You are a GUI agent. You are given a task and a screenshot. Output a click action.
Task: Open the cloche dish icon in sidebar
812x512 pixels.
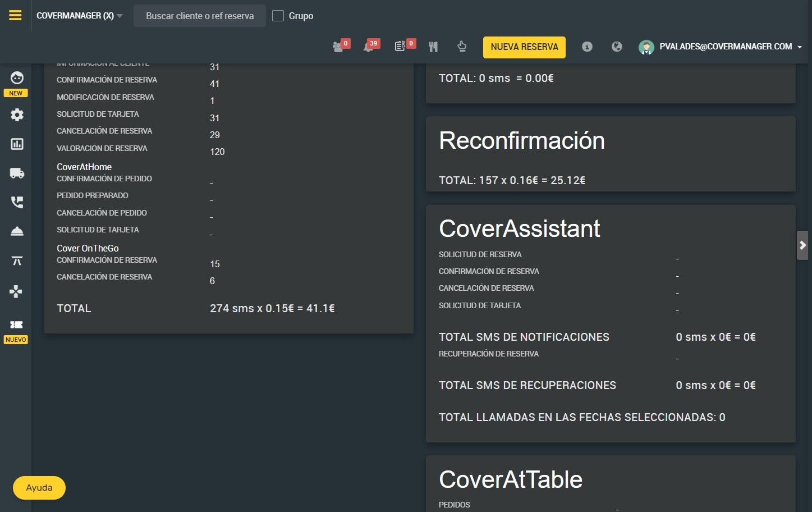click(x=17, y=231)
